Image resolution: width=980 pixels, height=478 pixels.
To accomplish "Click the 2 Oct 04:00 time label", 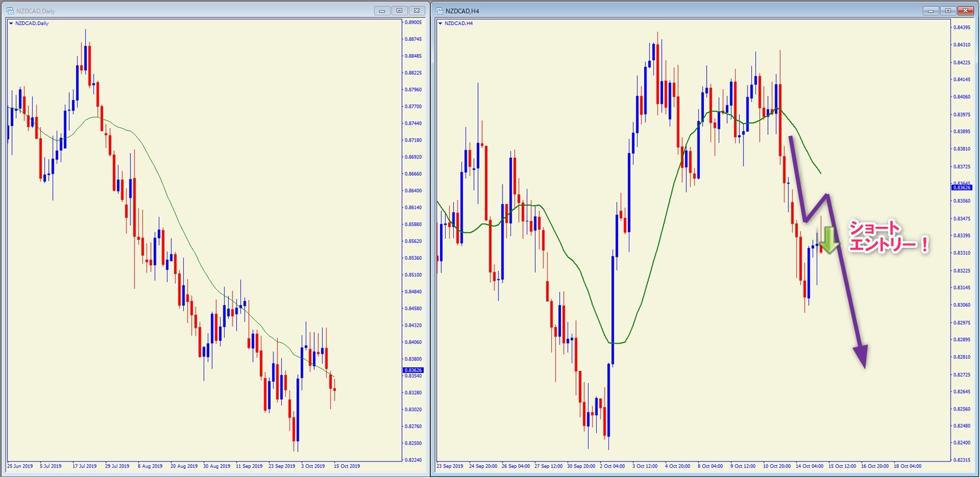I will [x=612, y=466].
